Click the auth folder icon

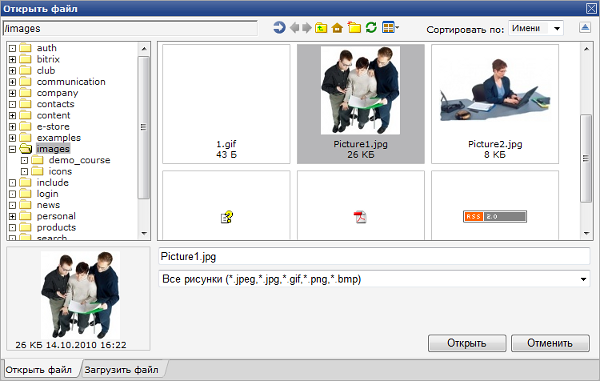click(x=25, y=48)
